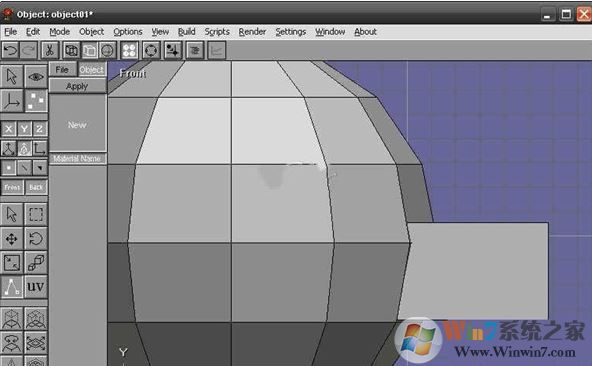Pick the Rotate tool
The image size is (592, 366).
point(36,239)
